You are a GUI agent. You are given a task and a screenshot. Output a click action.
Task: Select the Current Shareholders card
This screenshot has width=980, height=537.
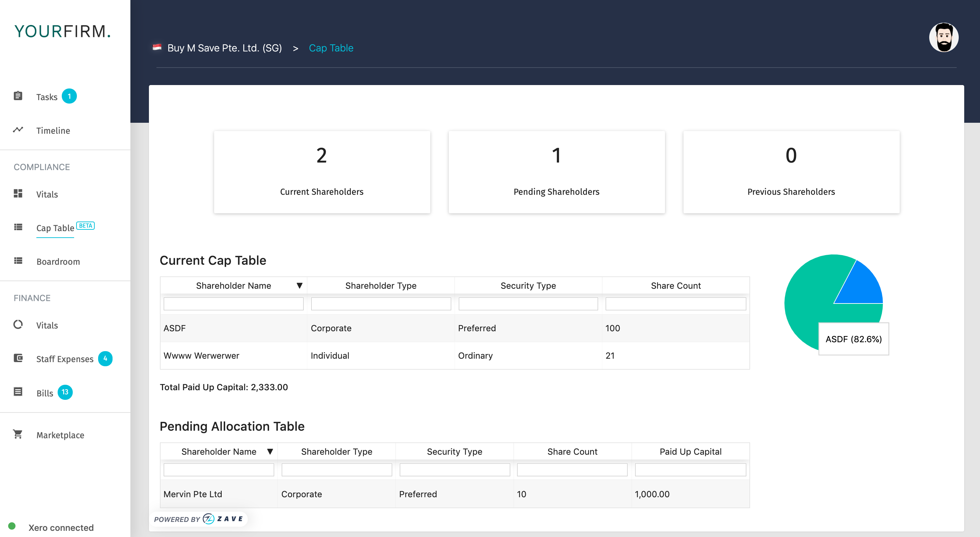[x=322, y=172]
